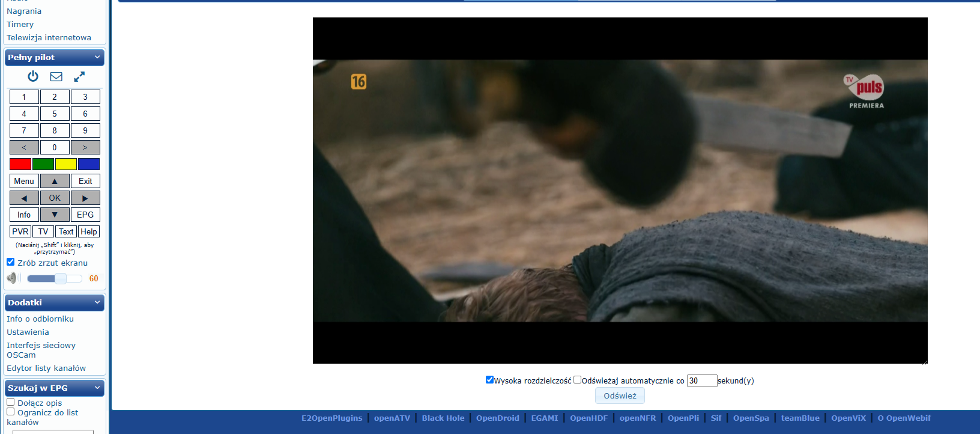The image size is (980, 434).
Task: Click the left arrow navigation button
Action: [24, 198]
